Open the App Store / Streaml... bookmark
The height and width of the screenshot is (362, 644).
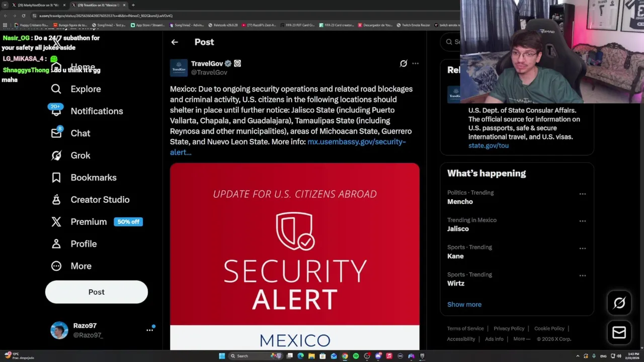tap(148, 25)
